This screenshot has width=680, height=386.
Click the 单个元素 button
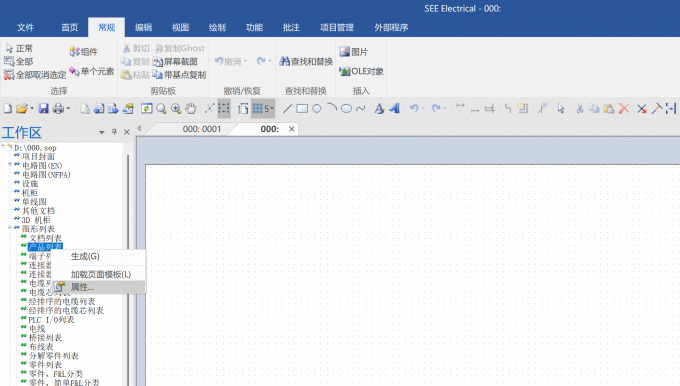point(92,71)
